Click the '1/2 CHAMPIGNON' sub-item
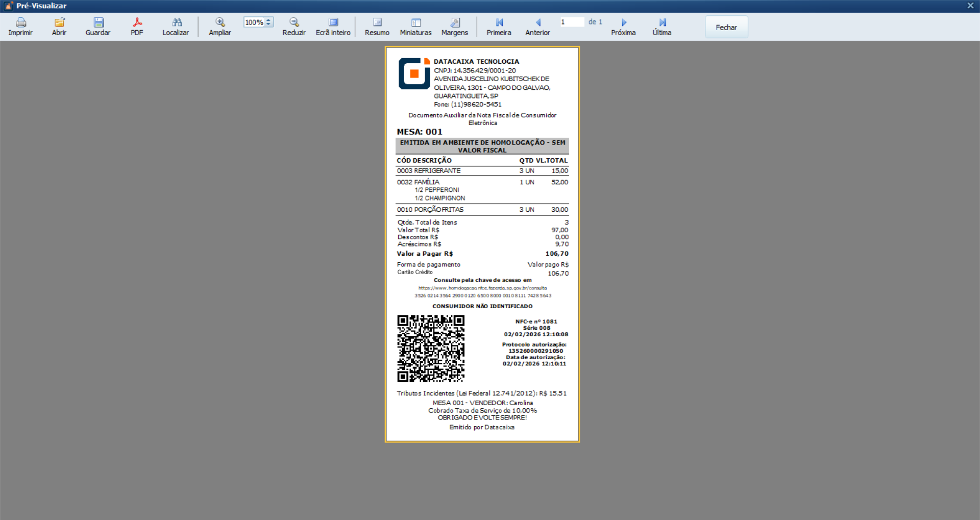The image size is (980, 520). click(x=439, y=198)
